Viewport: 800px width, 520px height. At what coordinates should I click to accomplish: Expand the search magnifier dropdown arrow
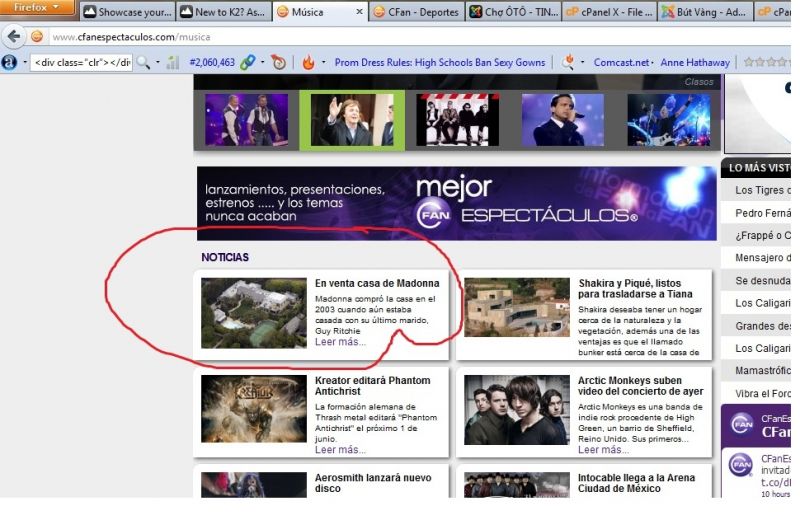click(x=158, y=62)
